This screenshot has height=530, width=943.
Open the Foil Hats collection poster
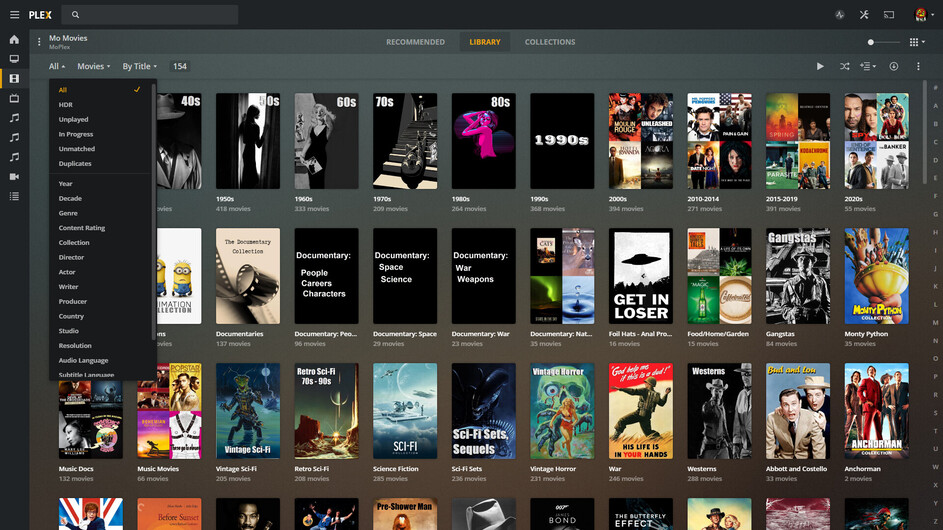[x=640, y=276]
